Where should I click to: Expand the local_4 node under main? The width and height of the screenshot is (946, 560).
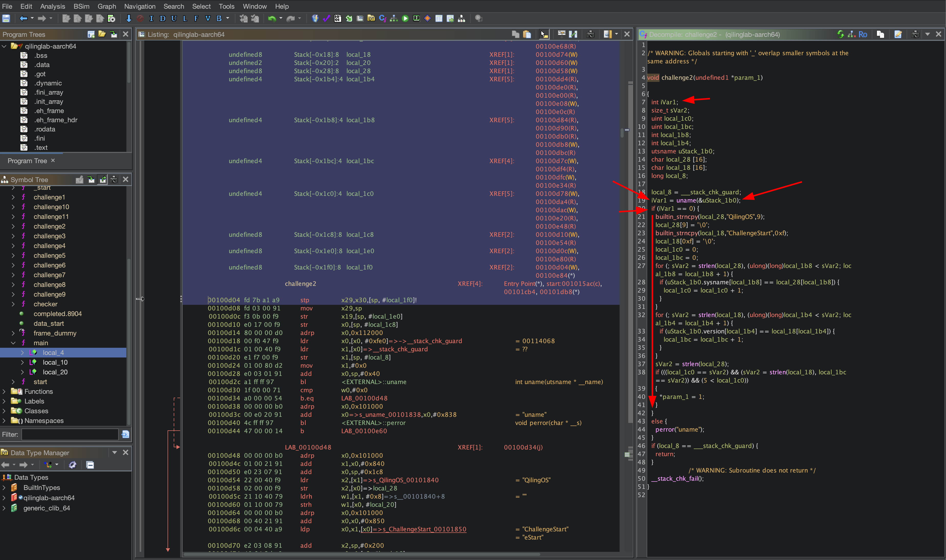[x=22, y=352]
